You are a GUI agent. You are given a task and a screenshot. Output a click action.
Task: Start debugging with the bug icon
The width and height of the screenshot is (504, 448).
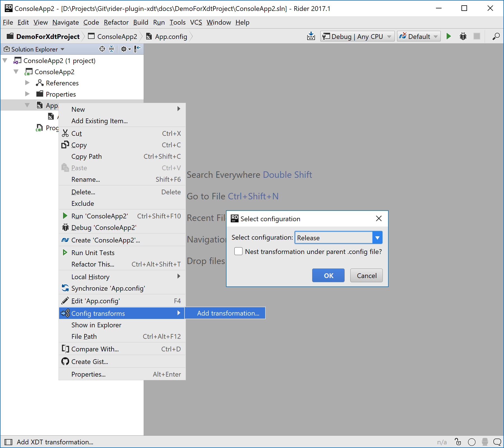(463, 36)
